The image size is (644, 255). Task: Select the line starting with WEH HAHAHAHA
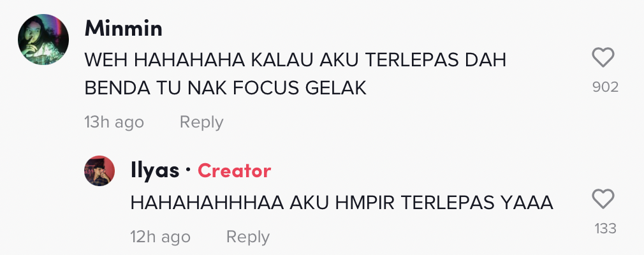click(295, 61)
